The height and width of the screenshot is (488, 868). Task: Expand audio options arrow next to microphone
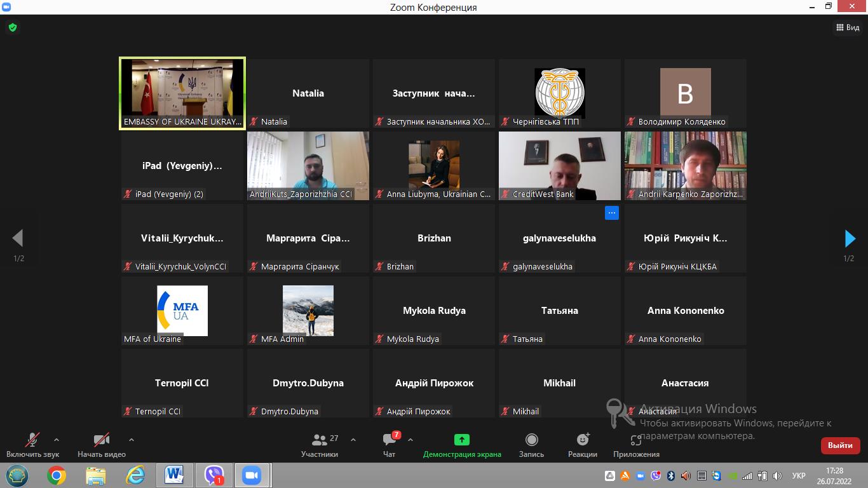(57, 440)
